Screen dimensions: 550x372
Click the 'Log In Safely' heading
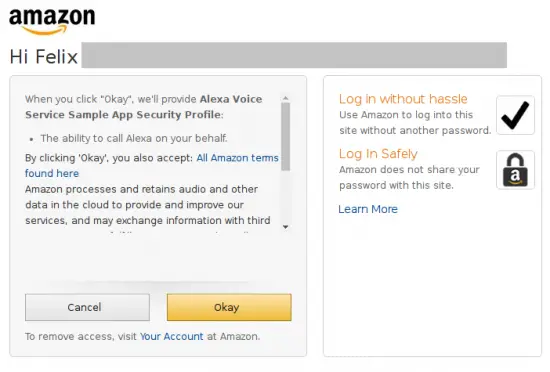pos(378,154)
